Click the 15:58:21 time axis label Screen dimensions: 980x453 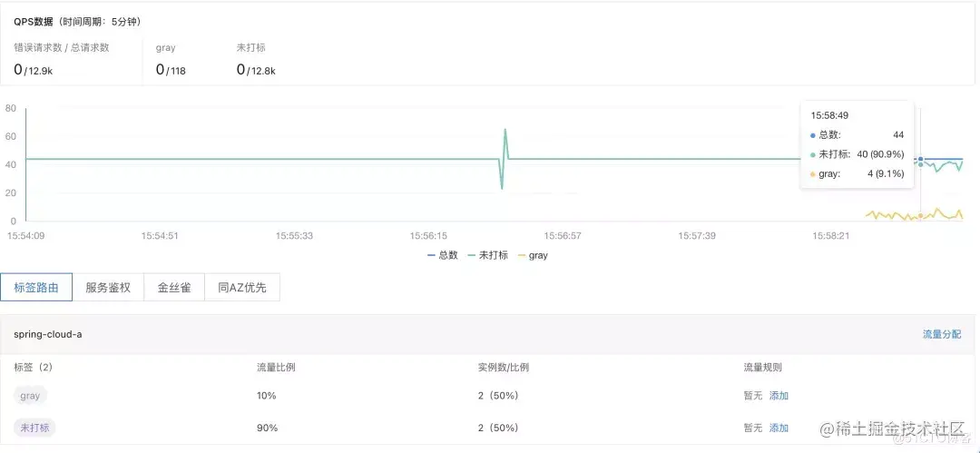point(831,236)
